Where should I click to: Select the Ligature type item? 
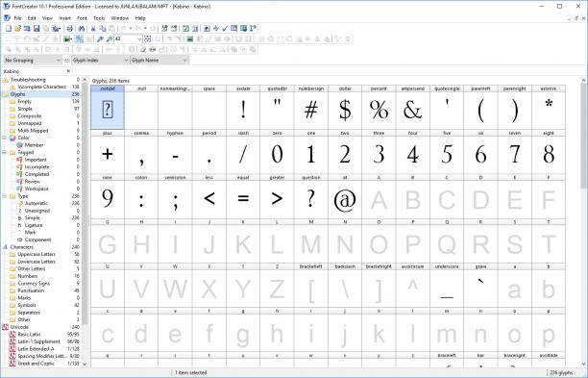point(34,225)
